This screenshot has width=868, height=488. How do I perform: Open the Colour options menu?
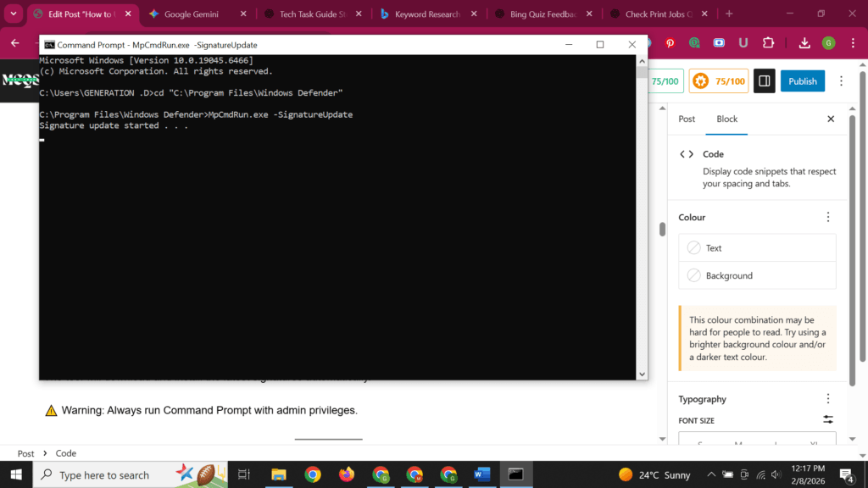point(828,218)
